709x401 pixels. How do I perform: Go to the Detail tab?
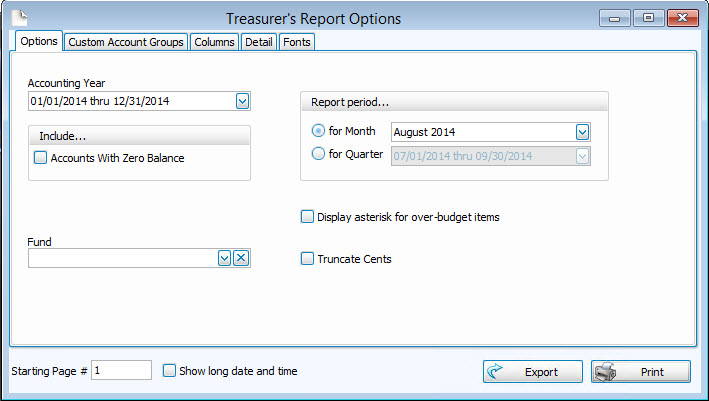pyautogui.click(x=259, y=42)
